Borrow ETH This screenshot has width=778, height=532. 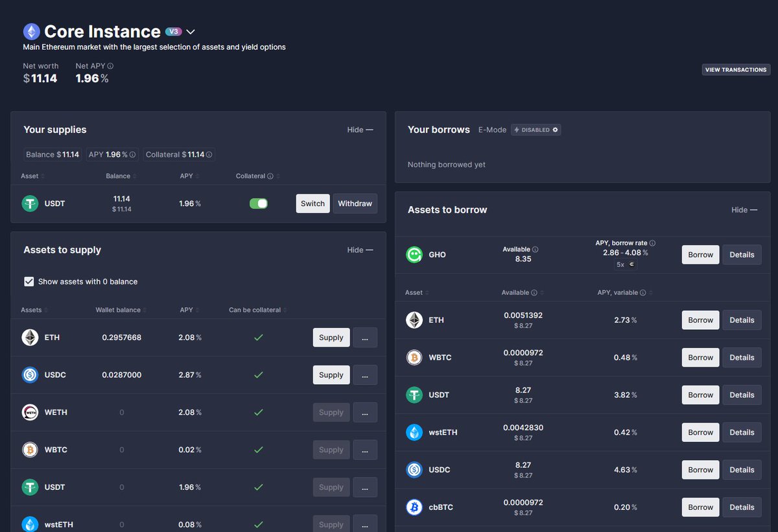pyautogui.click(x=701, y=320)
